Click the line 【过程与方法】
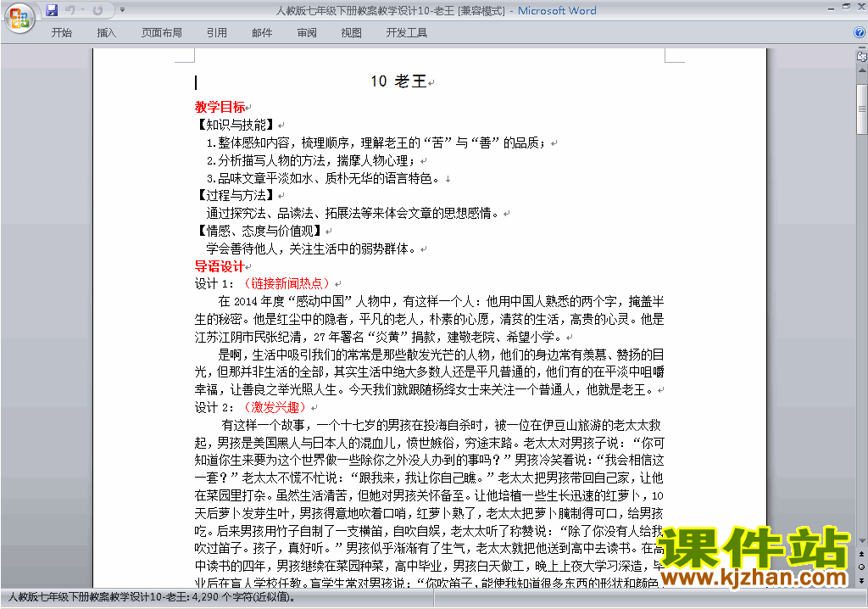The image size is (868, 609). point(236,195)
